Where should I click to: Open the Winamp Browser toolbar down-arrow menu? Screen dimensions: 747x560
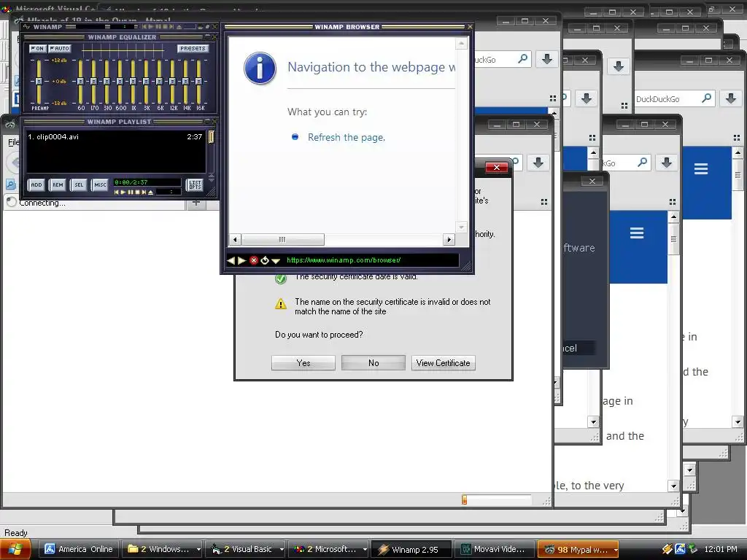275,260
